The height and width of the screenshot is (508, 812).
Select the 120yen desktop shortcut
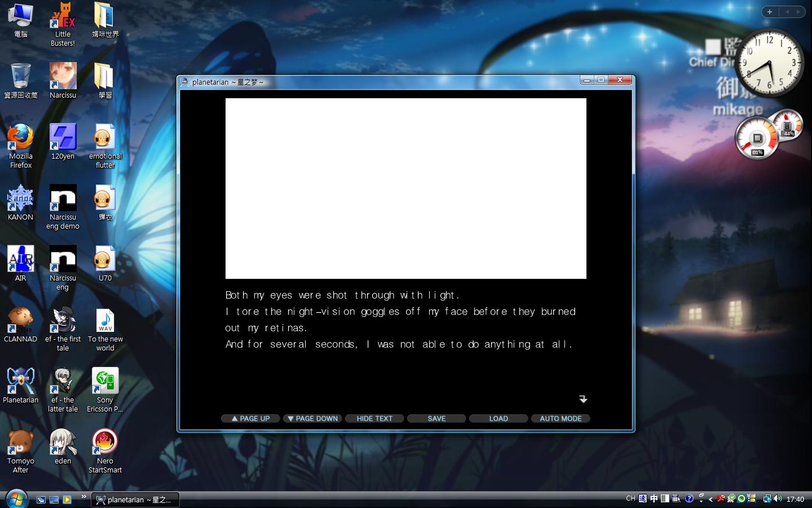point(63,142)
